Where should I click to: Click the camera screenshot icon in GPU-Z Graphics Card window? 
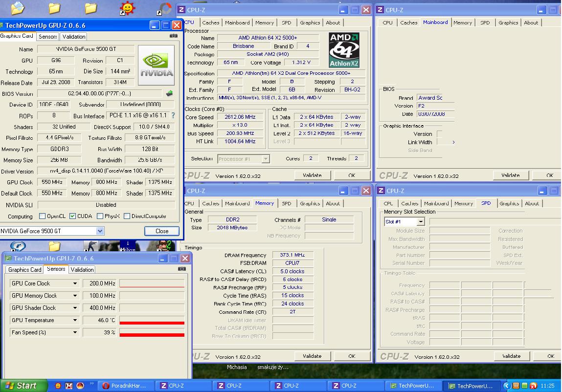(174, 36)
